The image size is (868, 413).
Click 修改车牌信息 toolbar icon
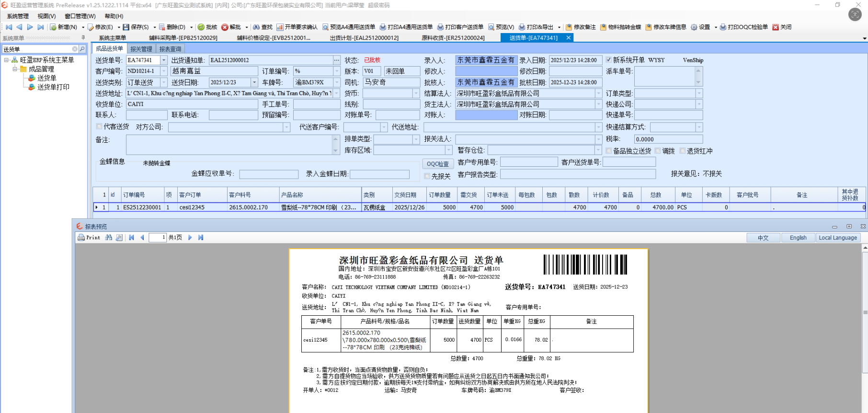(x=649, y=27)
